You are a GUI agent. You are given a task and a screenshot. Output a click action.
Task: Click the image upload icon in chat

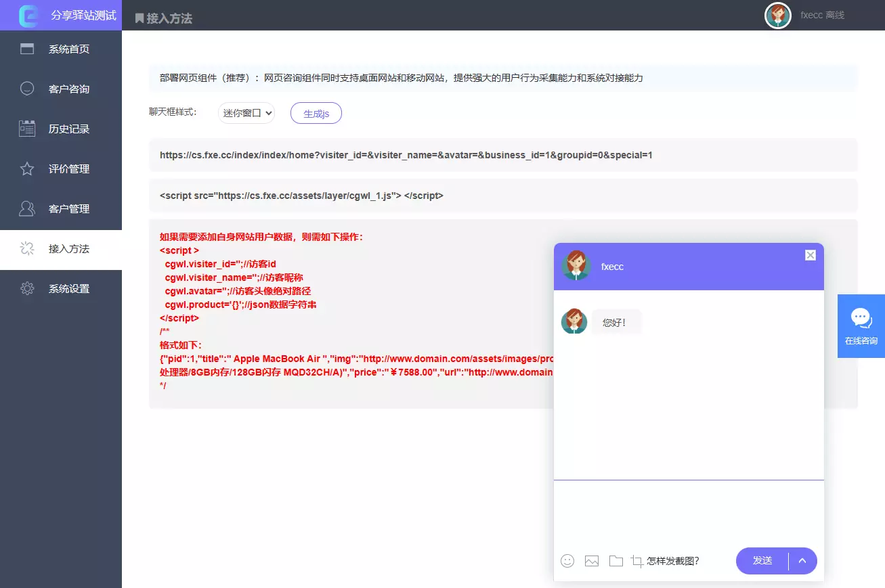pyautogui.click(x=592, y=561)
